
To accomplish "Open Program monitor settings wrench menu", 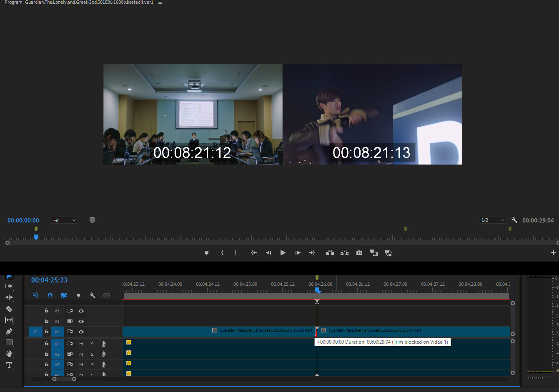I will pyautogui.click(x=514, y=220).
